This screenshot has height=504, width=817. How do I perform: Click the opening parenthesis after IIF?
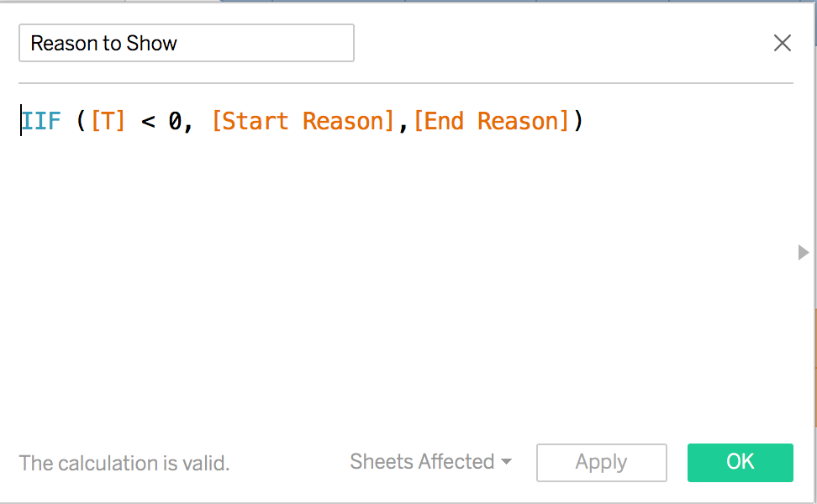click(81, 121)
